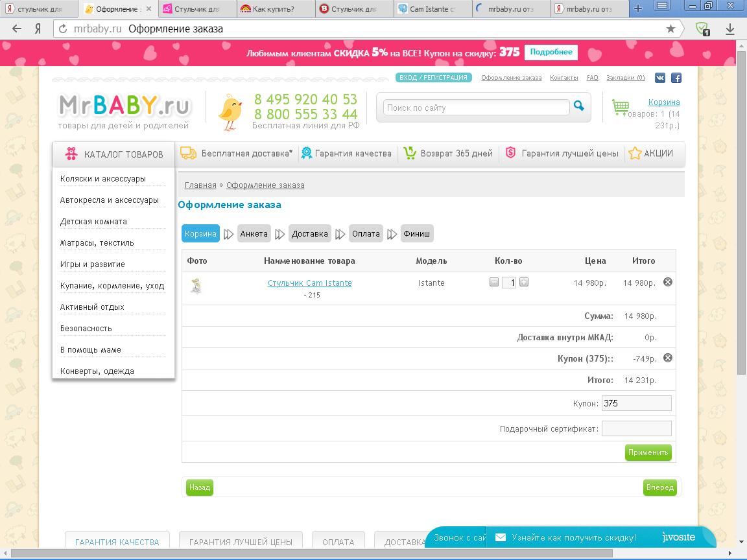Select the 'Оплата' checkout step
Viewport: 747px width, 560px height.
point(366,233)
